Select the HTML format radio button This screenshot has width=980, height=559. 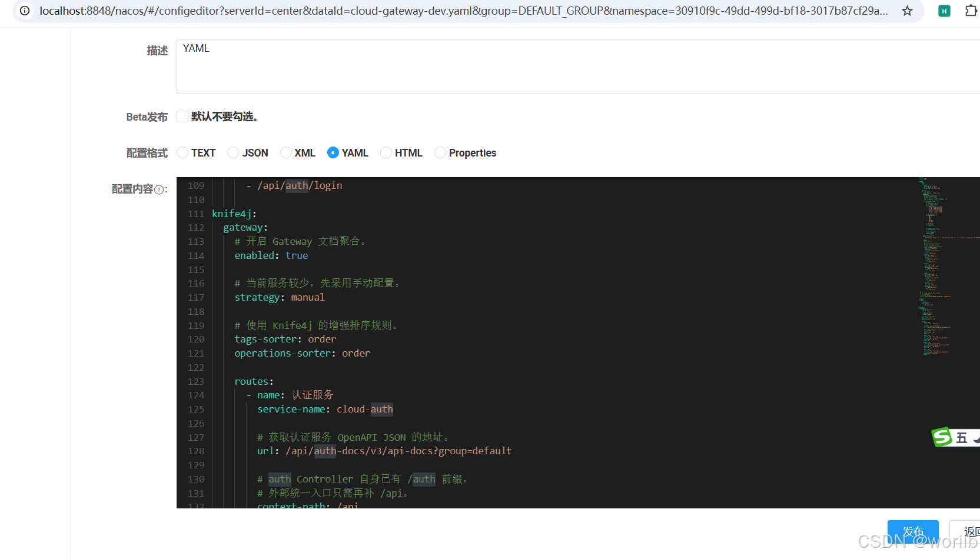pos(386,152)
